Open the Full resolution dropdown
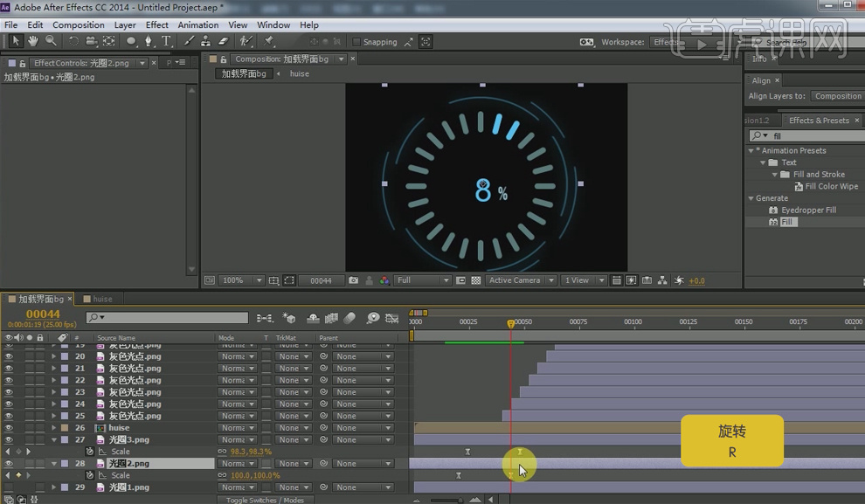This screenshot has height=504, width=865. (x=423, y=280)
